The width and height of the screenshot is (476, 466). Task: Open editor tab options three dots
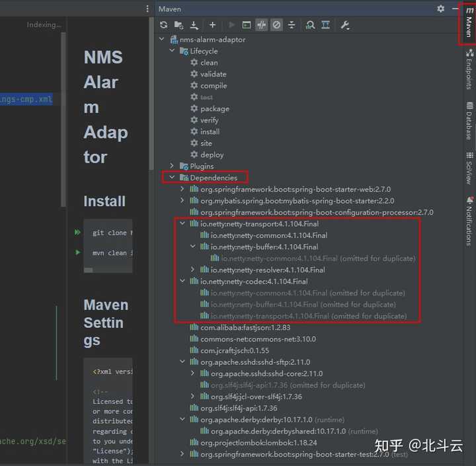147,9
